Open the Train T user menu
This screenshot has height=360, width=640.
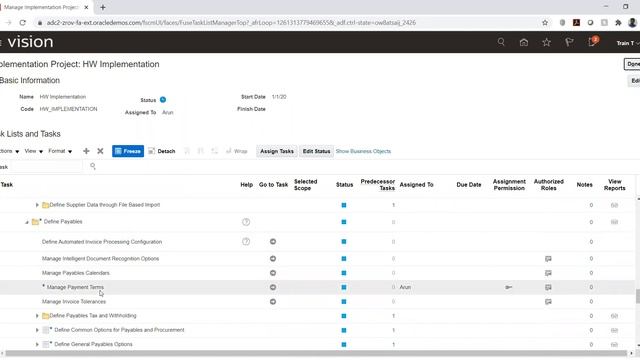(x=627, y=43)
